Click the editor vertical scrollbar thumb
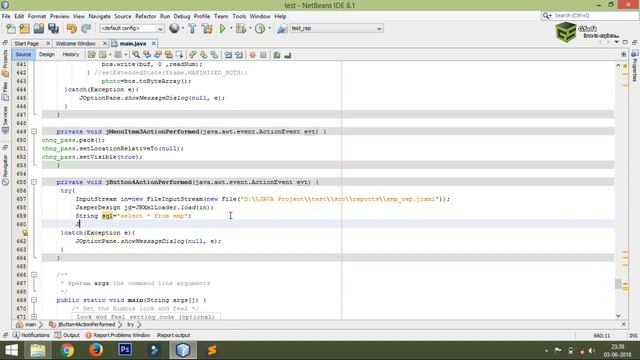640x360 pixels. pyautogui.click(x=618, y=284)
